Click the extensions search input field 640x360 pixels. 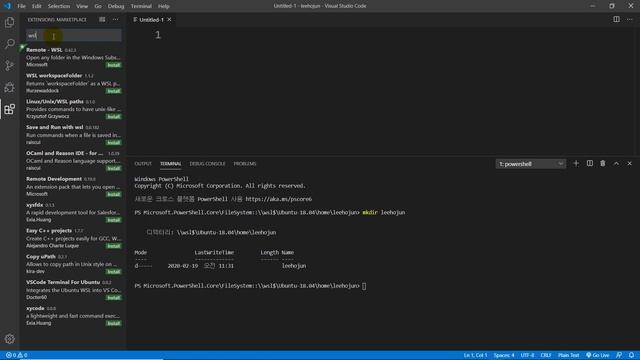coord(73,35)
